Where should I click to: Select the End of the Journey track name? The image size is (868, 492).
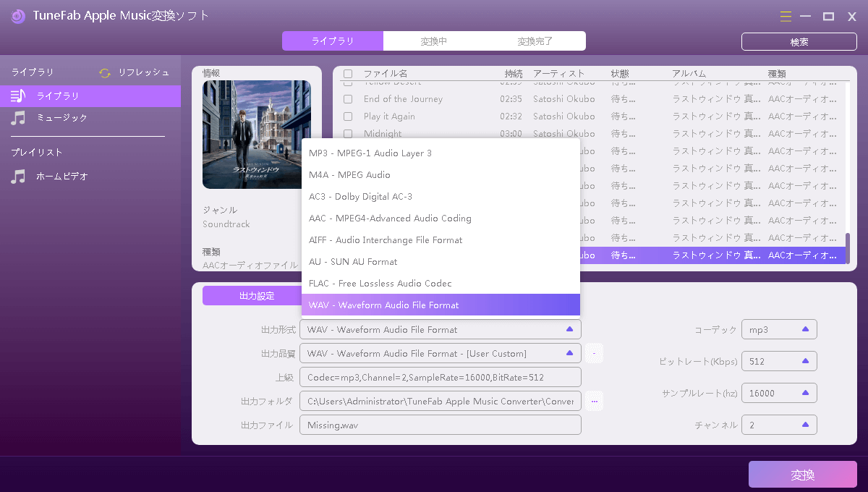[403, 99]
